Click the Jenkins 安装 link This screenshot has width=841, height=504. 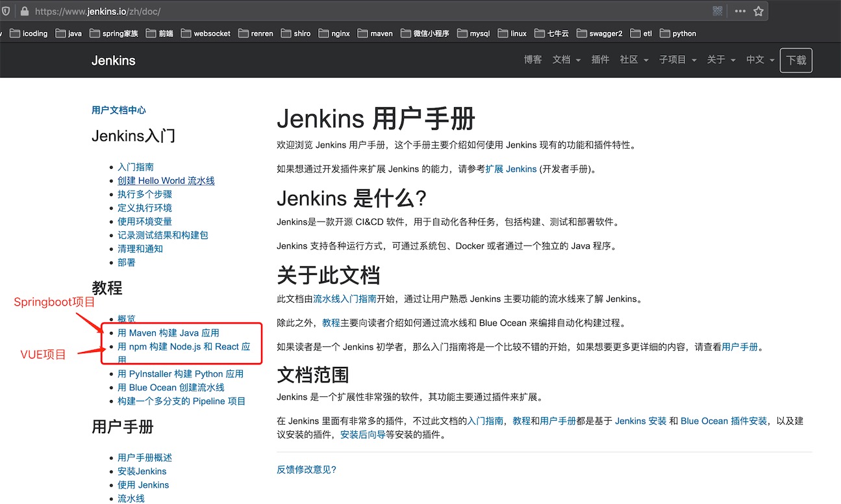[640, 421]
